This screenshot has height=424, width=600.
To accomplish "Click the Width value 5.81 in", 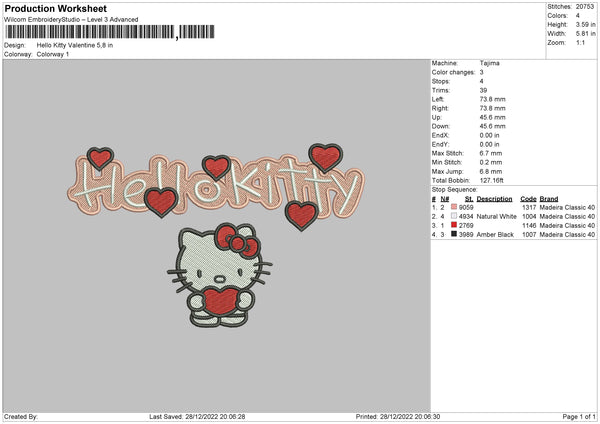I will click(x=585, y=34).
